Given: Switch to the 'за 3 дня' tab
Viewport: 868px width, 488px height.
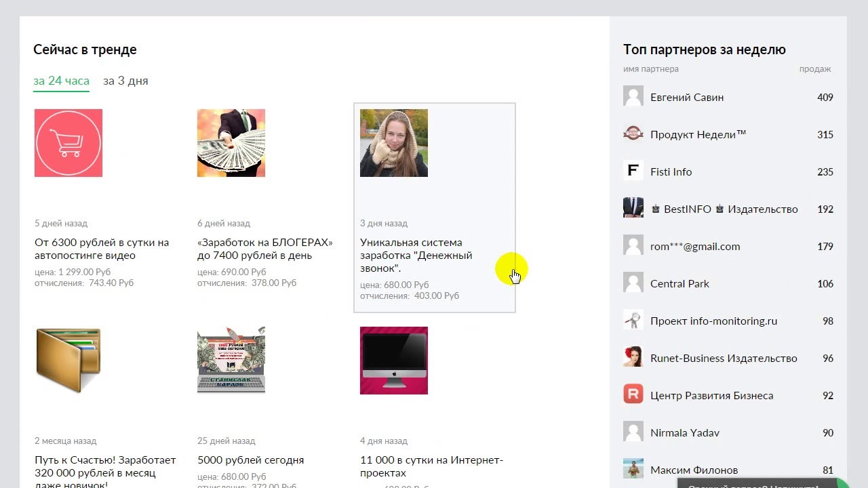Looking at the screenshot, I should point(125,81).
